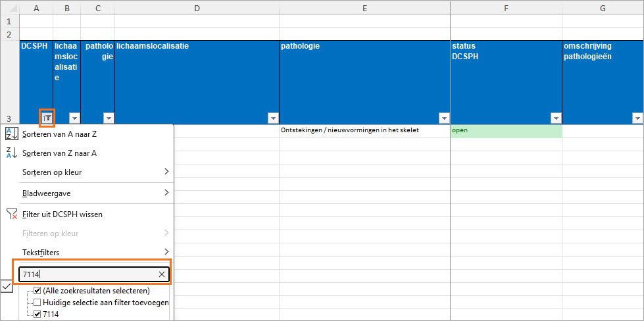Click the filter search input field
The height and width of the screenshot is (321, 644).
pos(86,274)
